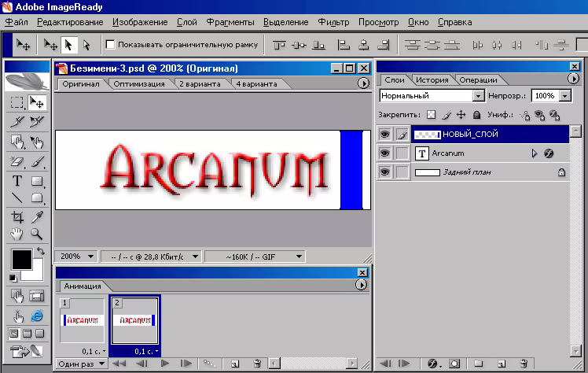Select animation frame 1 thumbnail
This screenshot has width=588, height=373.
point(83,320)
